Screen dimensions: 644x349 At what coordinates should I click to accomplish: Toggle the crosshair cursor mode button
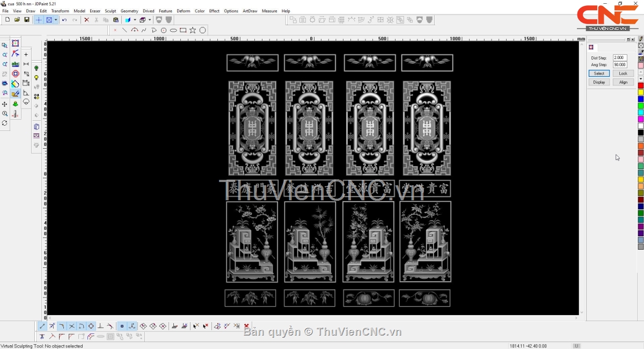(x=39, y=20)
